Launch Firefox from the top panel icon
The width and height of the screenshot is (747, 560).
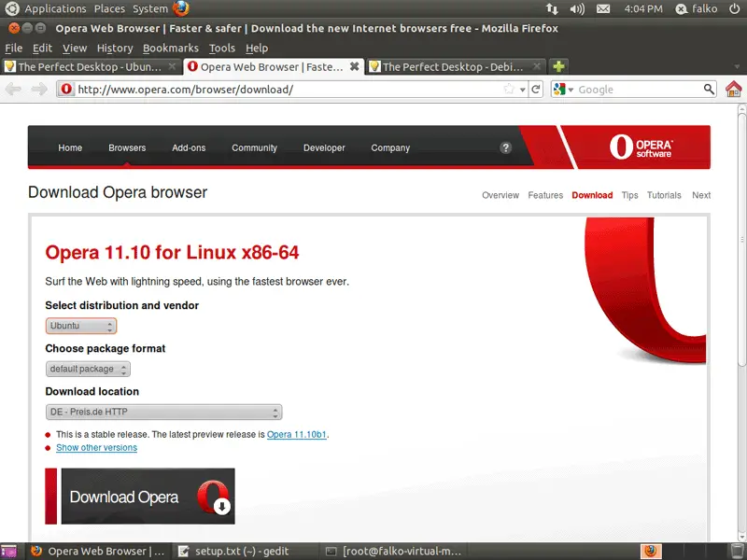(x=181, y=8)
